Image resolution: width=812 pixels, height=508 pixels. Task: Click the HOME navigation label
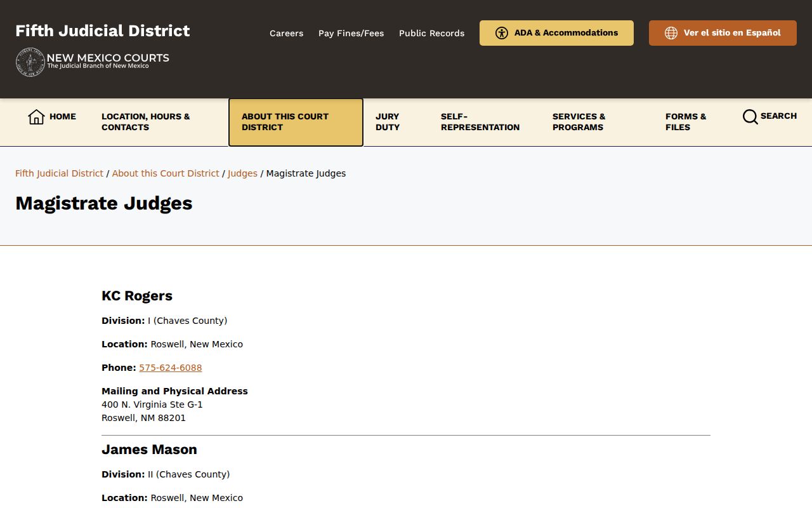[x=63, y=117]
